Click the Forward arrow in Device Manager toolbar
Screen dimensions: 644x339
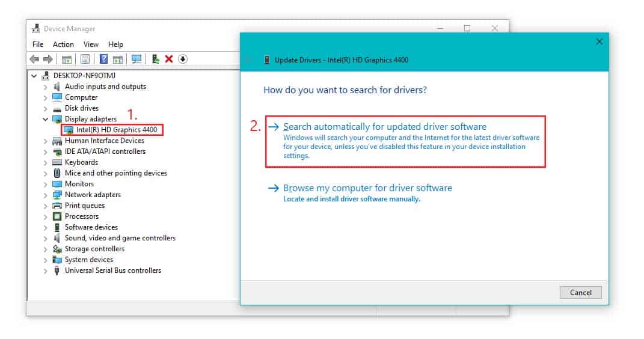[48, 59]
